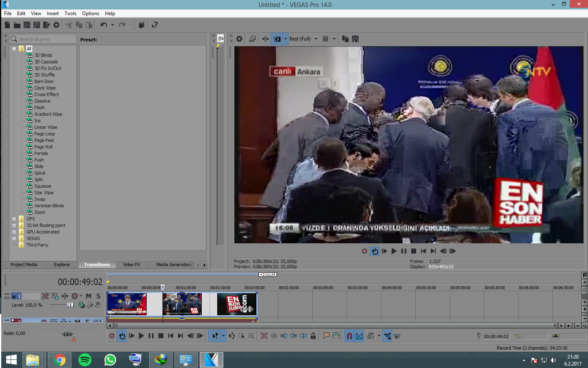Open the Split Screen View dropdown arrow

[285, 39]
